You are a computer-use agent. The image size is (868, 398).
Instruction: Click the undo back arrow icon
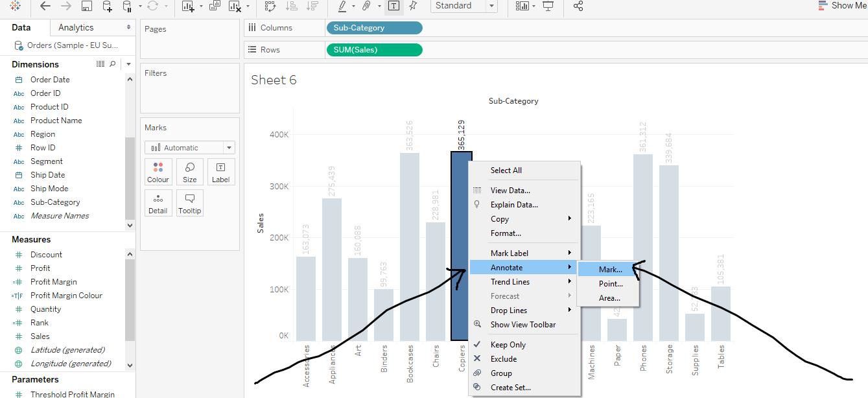click(x=45, y=6)
